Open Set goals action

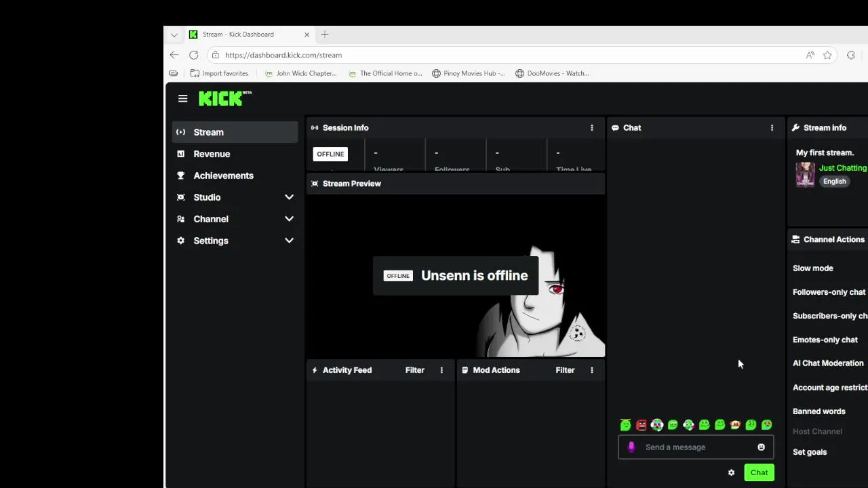pos(810,452)
